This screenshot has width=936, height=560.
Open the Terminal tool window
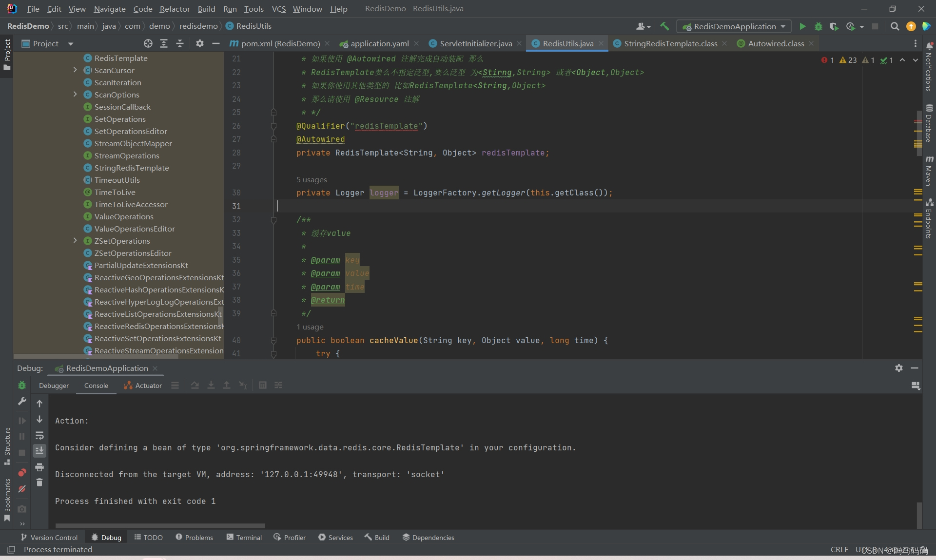pos(244,537)
